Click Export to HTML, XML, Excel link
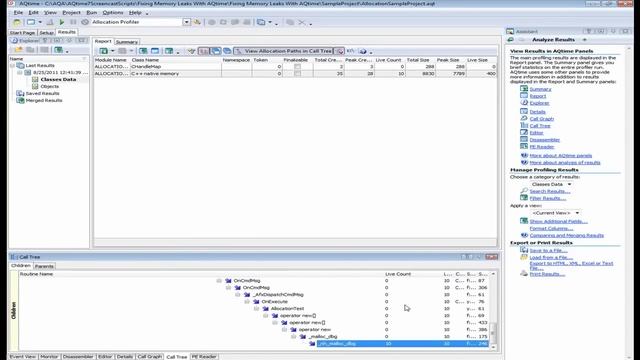The width and height of the screenshot is (640, 360). pyautogui.click(x=571, y=265)
